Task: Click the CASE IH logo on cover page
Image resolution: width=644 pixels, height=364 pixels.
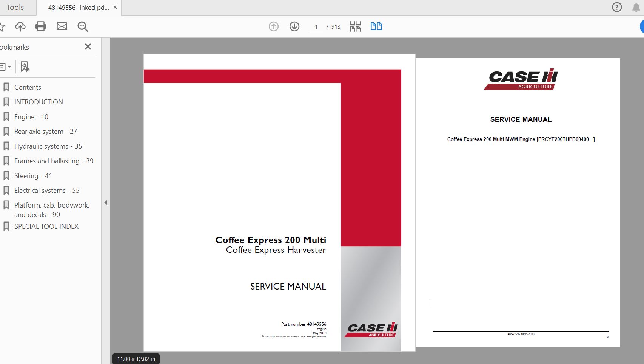Action: (371, 330)
